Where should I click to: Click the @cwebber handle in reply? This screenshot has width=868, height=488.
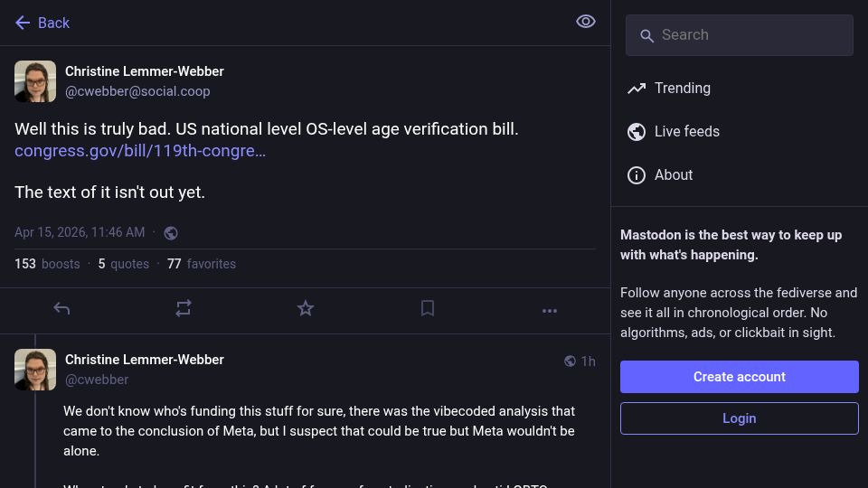(x=97, y=380)
